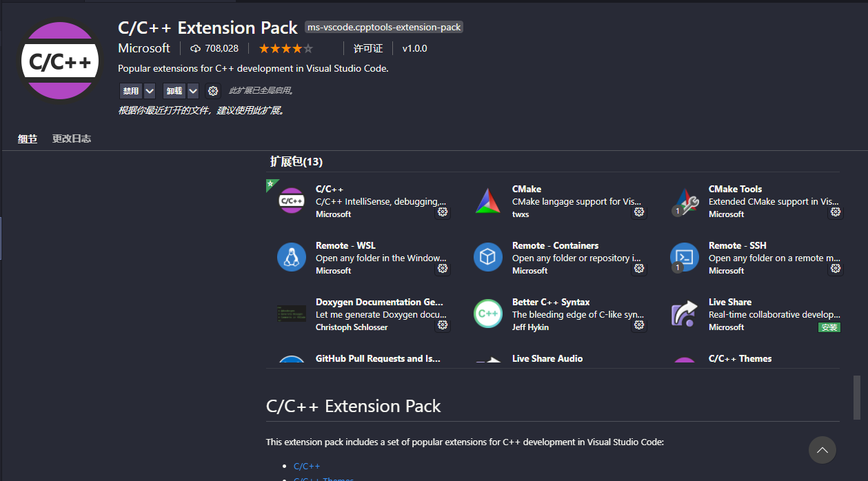
Task: Expand the 禁用 (disable) dropdown arrow
Action: click(150, 91)
